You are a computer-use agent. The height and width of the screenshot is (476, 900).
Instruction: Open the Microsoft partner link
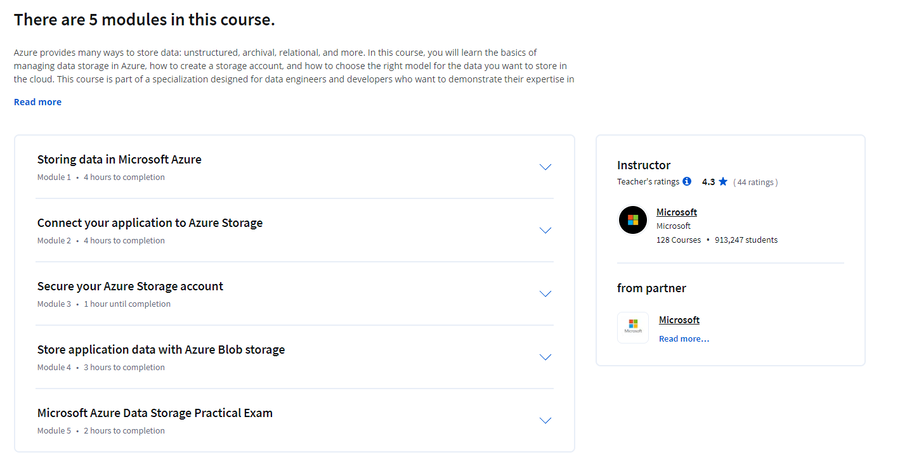click(679, 320)
